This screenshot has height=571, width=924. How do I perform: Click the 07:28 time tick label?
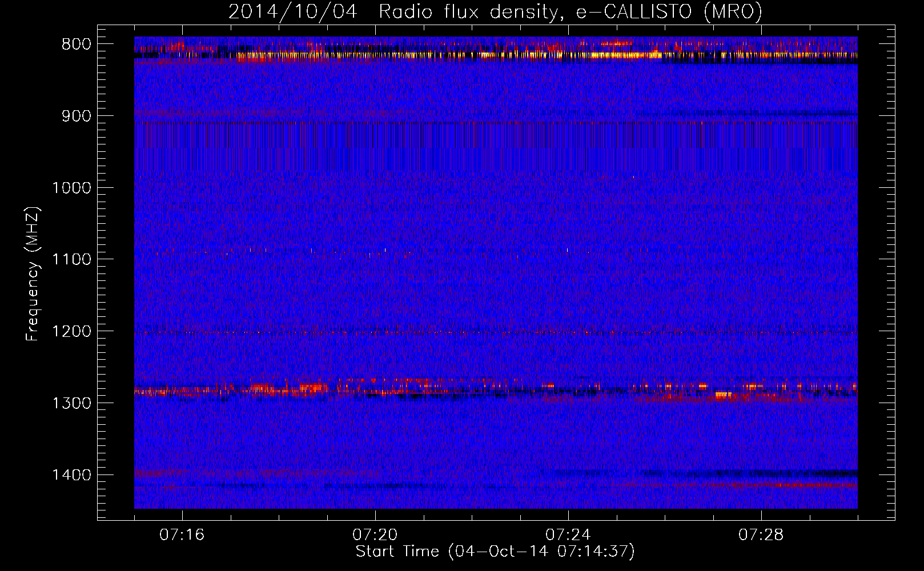click(x=761, y=535)
